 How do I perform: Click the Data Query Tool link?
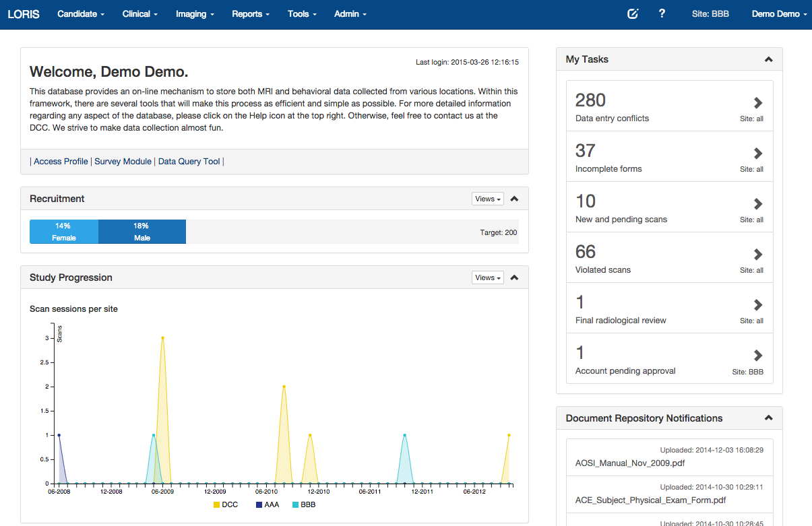click(x=189, y=162)
